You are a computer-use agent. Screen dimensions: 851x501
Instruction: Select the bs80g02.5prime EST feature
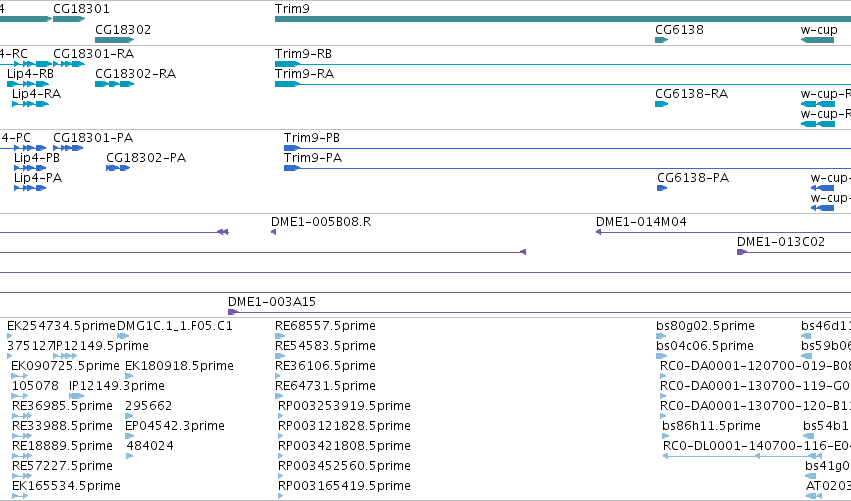tap(661, 337)
